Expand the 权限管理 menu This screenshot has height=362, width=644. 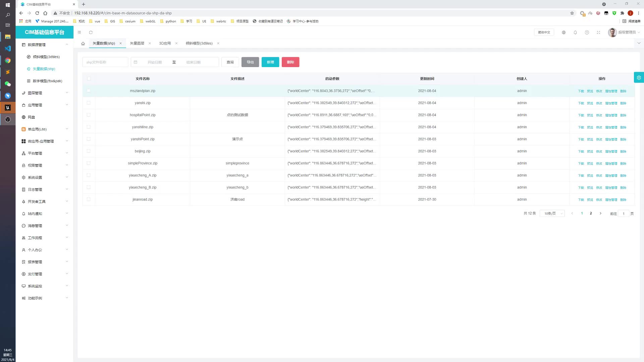[45, 165]
